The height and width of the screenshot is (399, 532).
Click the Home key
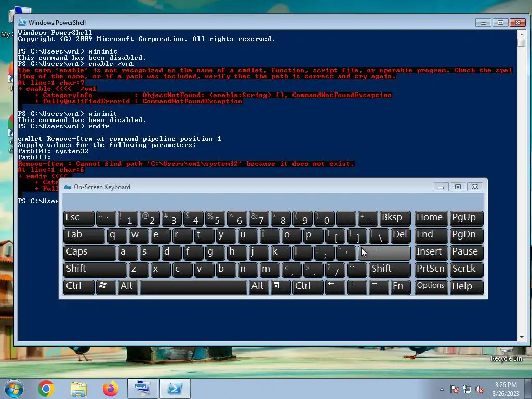431,218
